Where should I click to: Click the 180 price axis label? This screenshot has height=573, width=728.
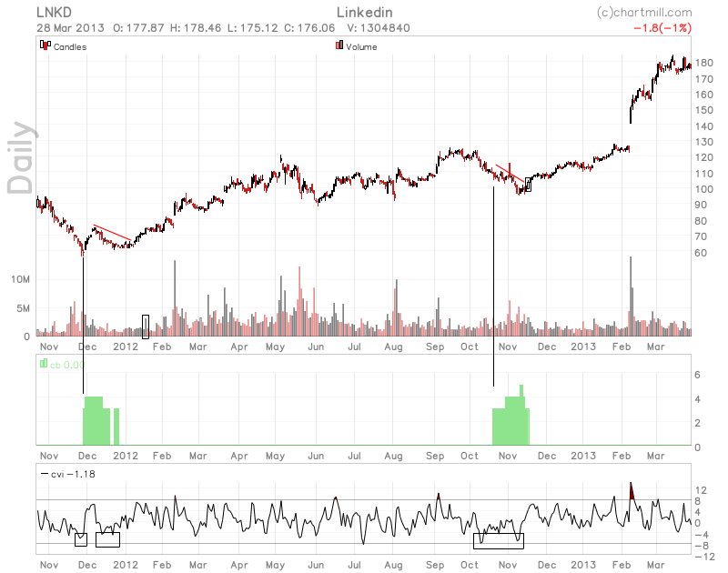(703, 63)
